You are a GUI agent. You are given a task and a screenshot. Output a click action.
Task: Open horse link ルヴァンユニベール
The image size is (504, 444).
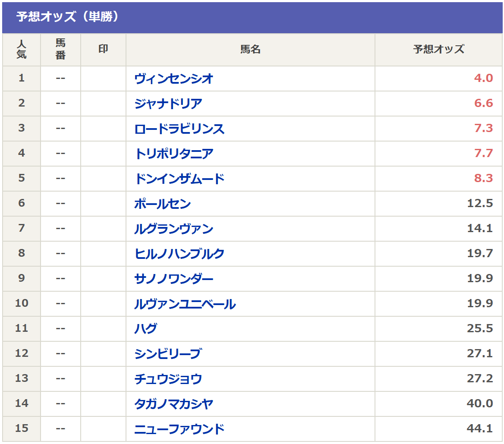click(x=185, y=304)
